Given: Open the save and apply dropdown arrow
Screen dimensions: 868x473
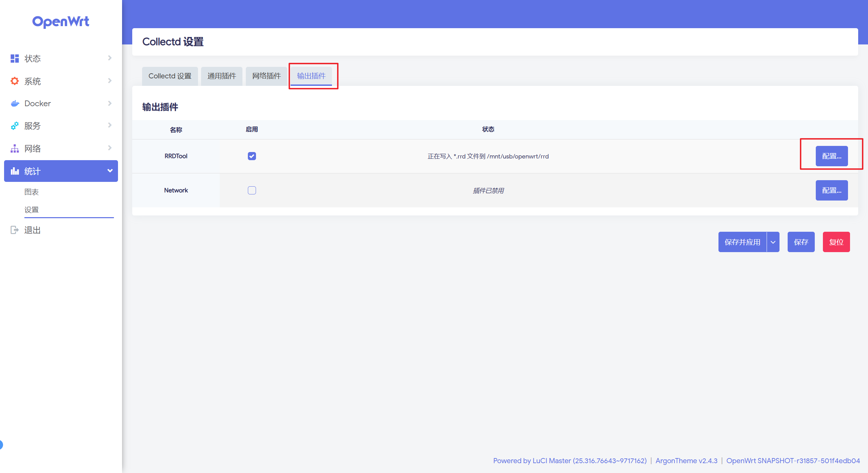Looking at the screenshot, I should click(x=773, y=242).
